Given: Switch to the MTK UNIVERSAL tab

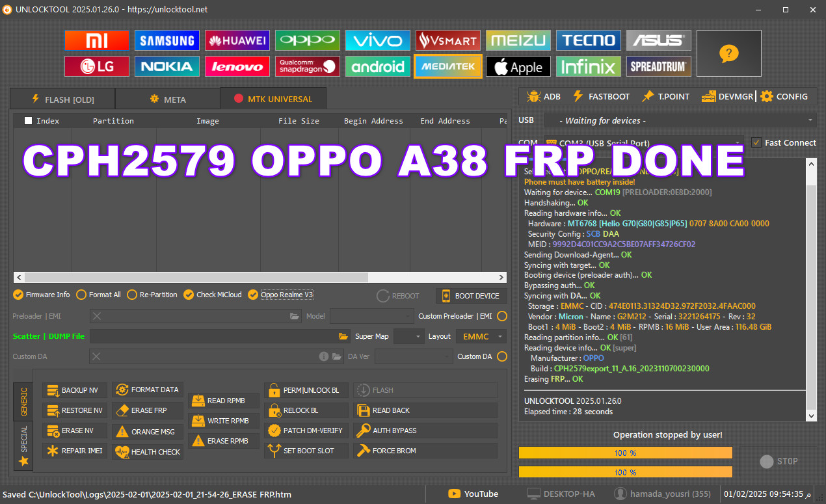Looking at the screenshot, I should click(x=273, y=99).
